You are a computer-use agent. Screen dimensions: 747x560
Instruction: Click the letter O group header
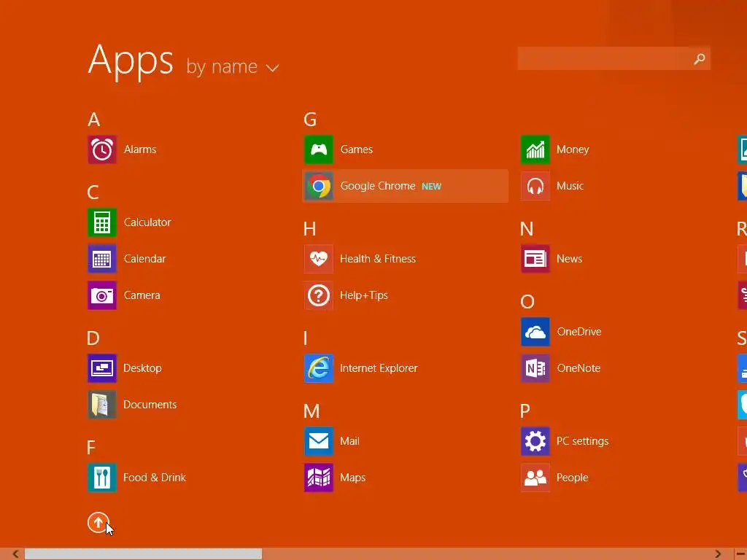click(x=527, y=302)
